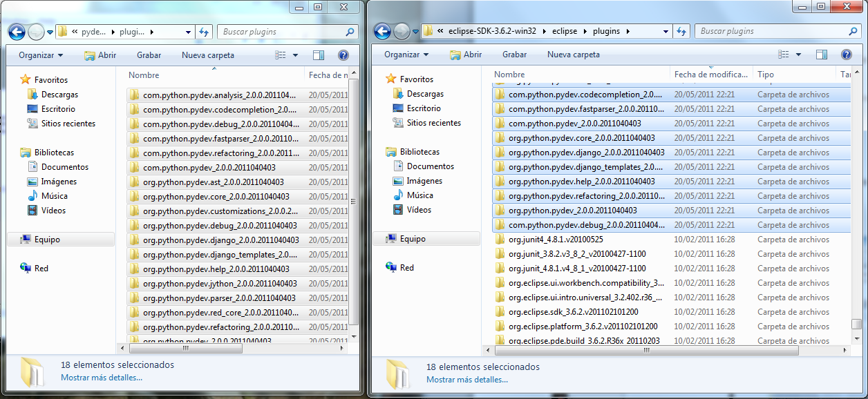Go back in the right eclipse plugins window

click(x=382, y=31)
